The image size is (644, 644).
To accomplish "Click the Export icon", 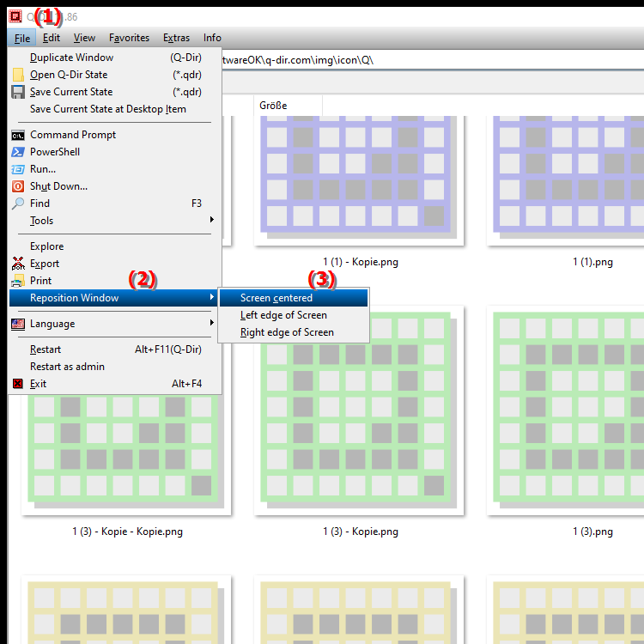I will pos(18,264).
